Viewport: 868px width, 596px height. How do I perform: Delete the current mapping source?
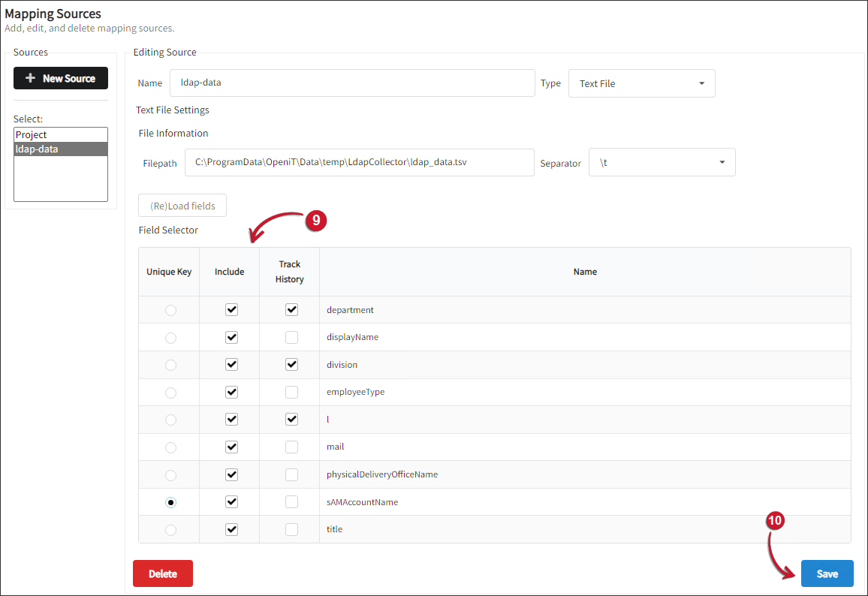163,573
